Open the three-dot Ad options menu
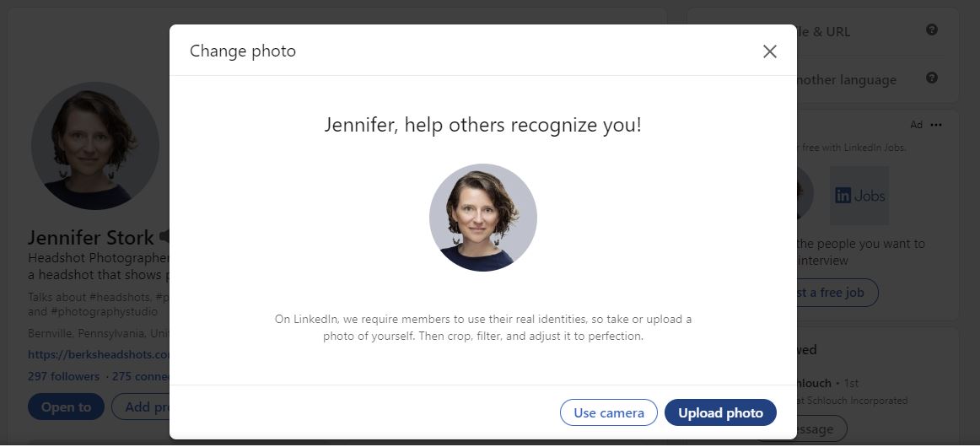The width and height of the screenshot is (980, 447). coord(936,125)
